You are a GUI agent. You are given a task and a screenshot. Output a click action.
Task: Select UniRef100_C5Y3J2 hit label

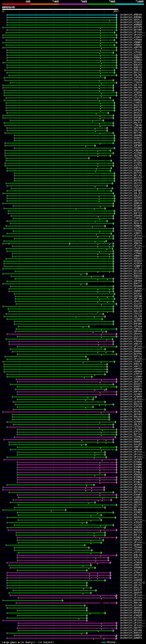131,50
